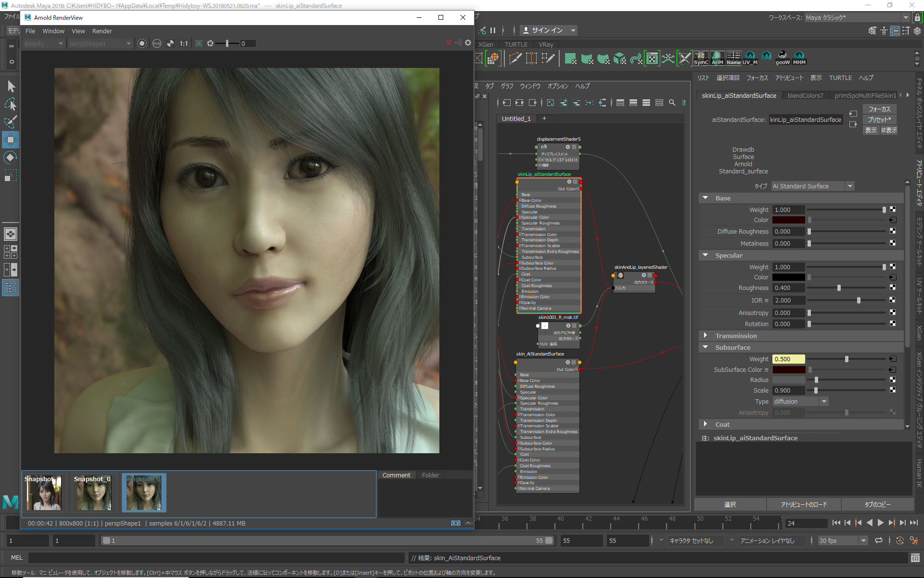Click the crop region icon in RenderView
This screenshot has width=924, height=578.
198,43
